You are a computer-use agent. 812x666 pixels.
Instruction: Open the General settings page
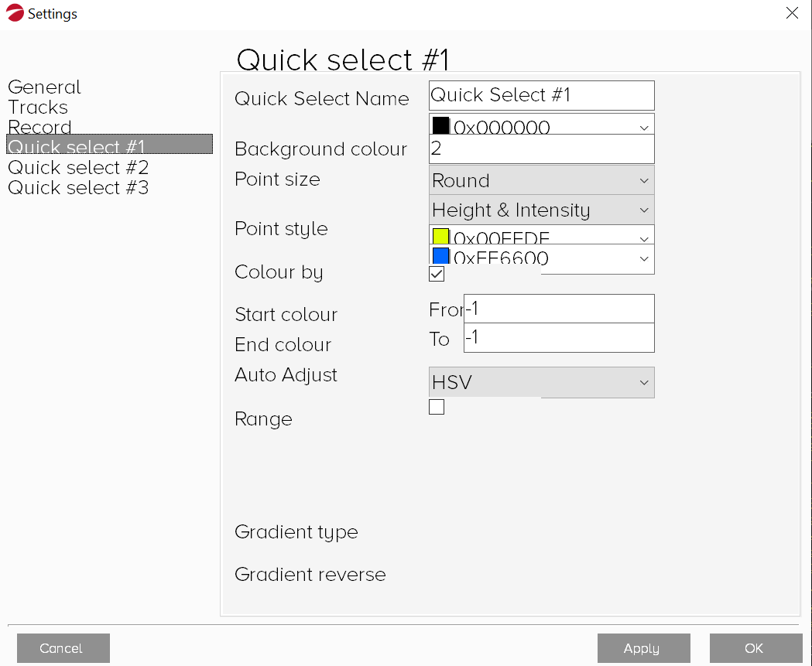coord(44,87)
